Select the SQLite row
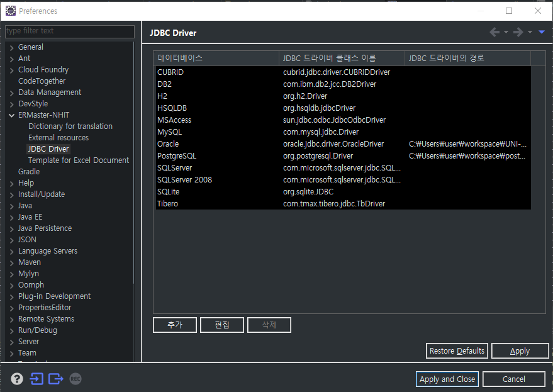Screen dimensions: 553x392 tap(343, 191)
